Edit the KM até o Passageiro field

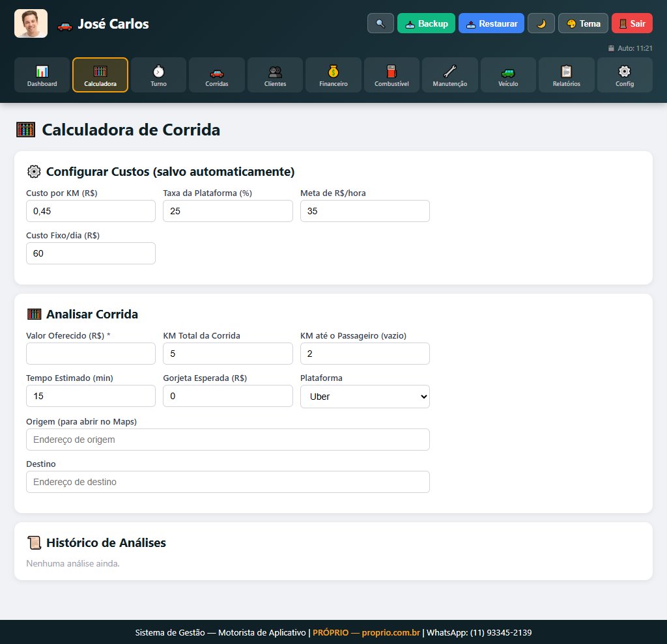pyautogui.click(x=365, y=354)
